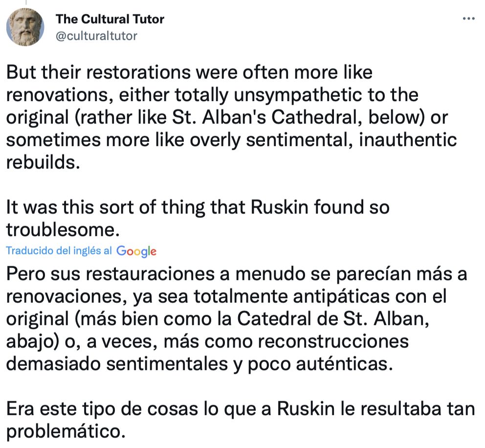The image size is (485, 448).
Task: Click the word 'rebuilds' in the tweet
Action: (41, 162)
